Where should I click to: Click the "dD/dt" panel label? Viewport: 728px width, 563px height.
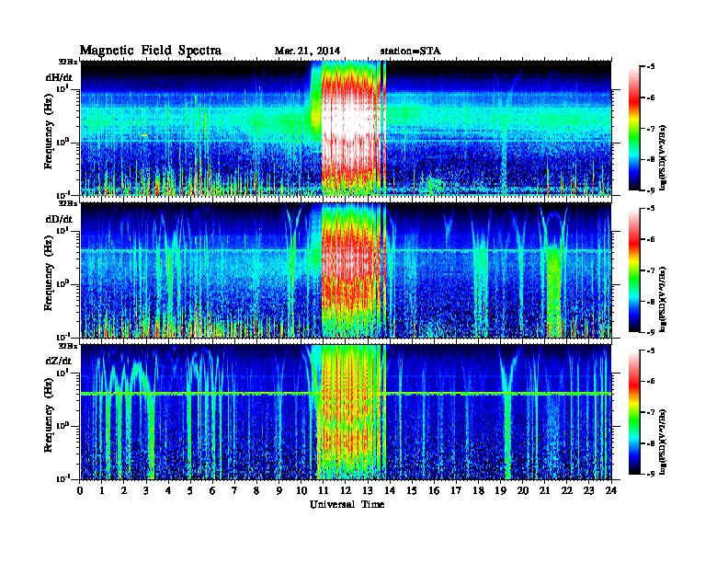59,219
